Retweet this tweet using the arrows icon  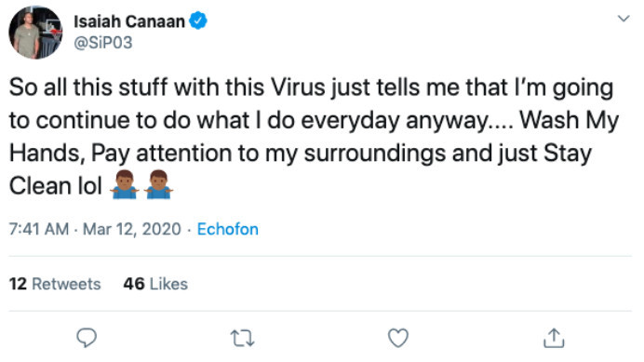[242, 338]
